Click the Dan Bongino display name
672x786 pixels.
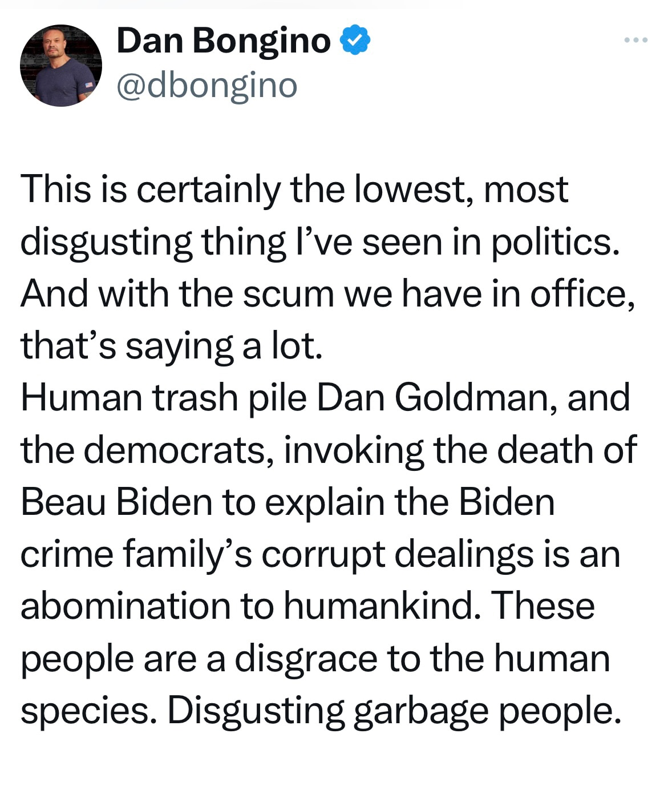224,41
